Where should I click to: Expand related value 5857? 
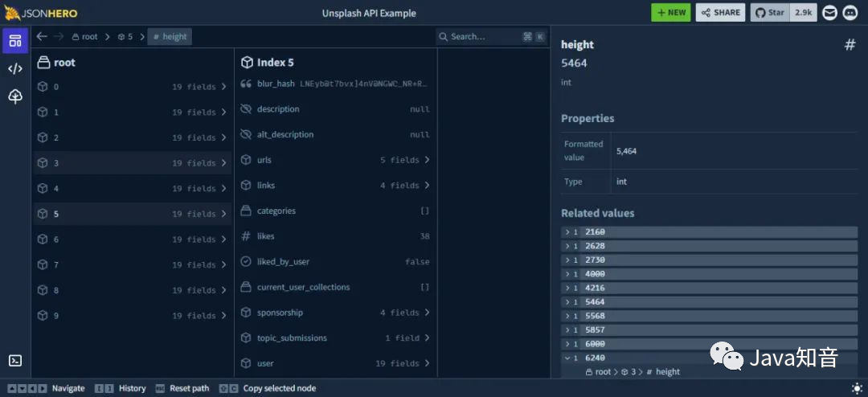coord(709,329)
